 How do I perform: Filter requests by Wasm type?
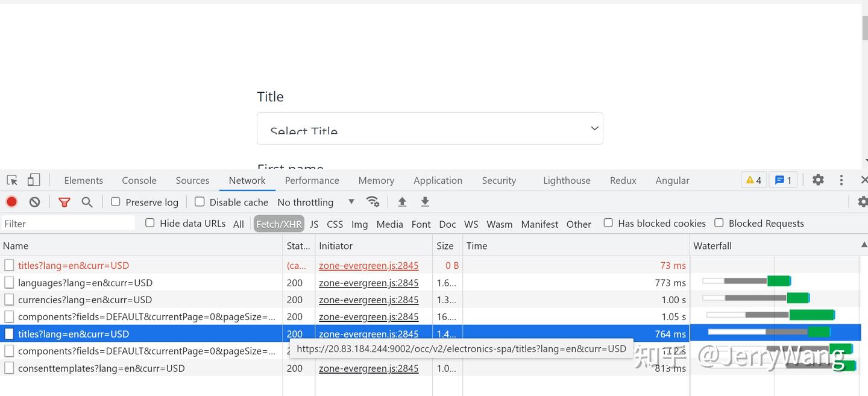click(x=499, y=224)
